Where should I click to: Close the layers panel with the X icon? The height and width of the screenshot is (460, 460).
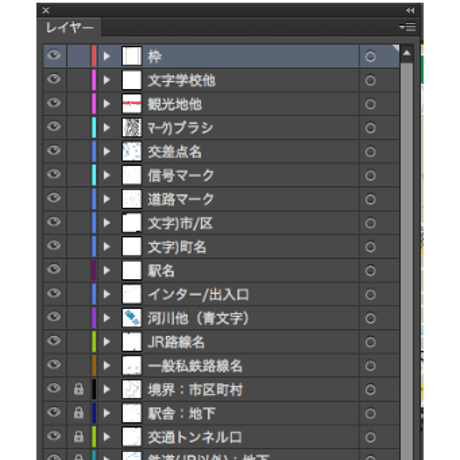(46, 10)
